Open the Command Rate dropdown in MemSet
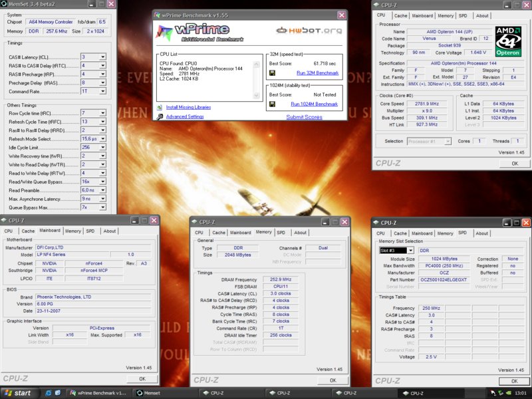Screen dimensions: 532x399 tap(102, 91)
